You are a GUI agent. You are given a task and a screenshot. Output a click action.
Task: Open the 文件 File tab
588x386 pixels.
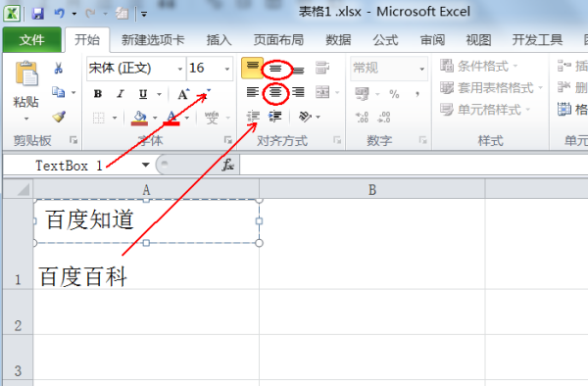[x=32, y=40]
